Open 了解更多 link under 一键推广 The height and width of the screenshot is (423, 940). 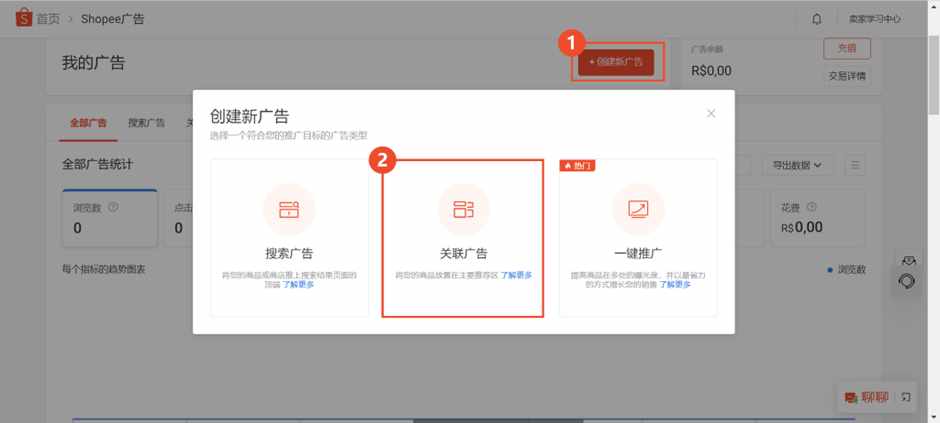(x=675, y=285)
